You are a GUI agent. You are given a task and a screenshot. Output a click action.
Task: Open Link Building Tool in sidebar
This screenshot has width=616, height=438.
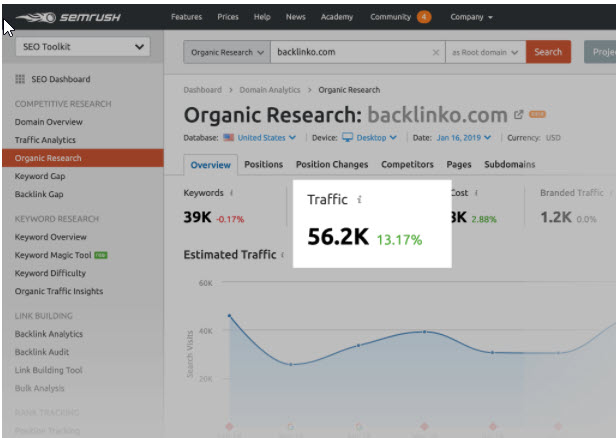click(x=49, y=370)
